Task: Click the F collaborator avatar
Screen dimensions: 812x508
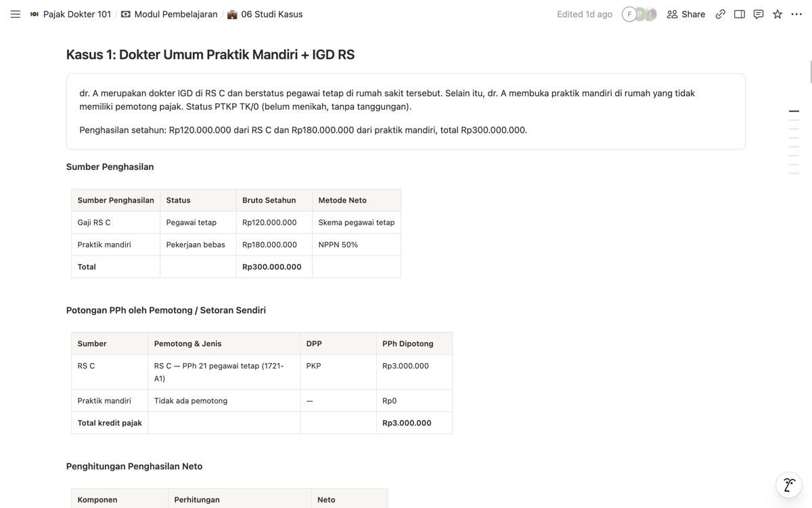Action: pos(629,14)
